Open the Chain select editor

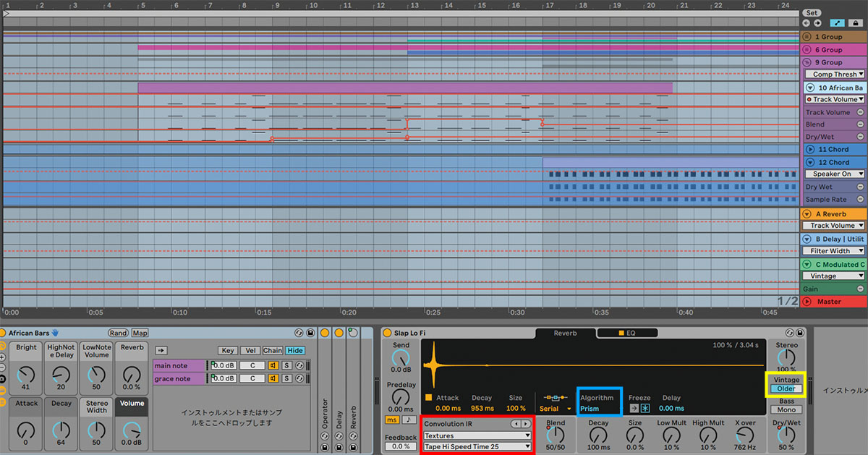point(273,350)
